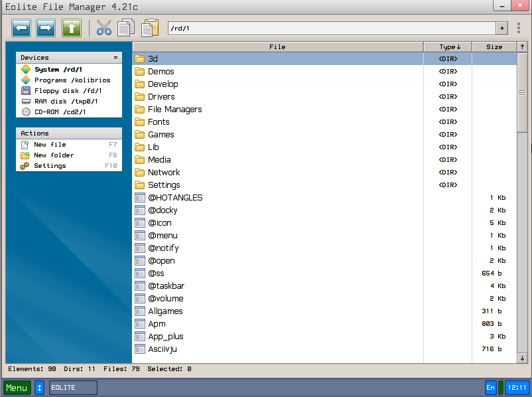Click the clock showing 12:11
The image size is (532, 397).
[516, 387]
